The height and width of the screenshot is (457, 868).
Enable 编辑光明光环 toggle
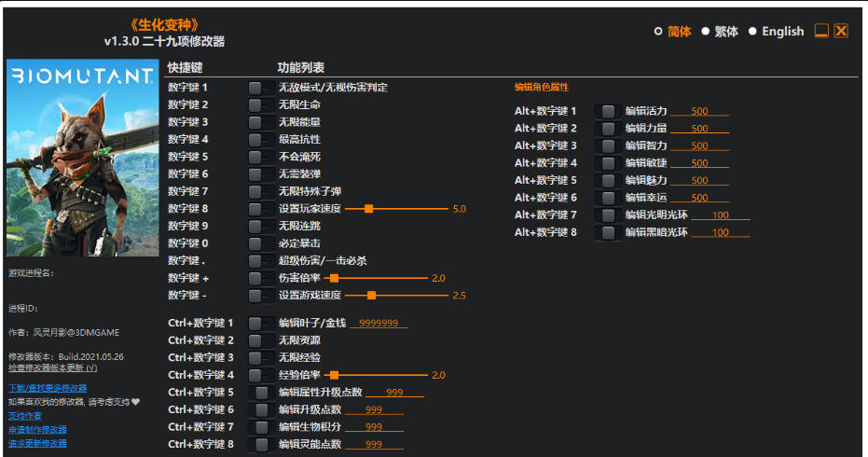coord(608,215)
